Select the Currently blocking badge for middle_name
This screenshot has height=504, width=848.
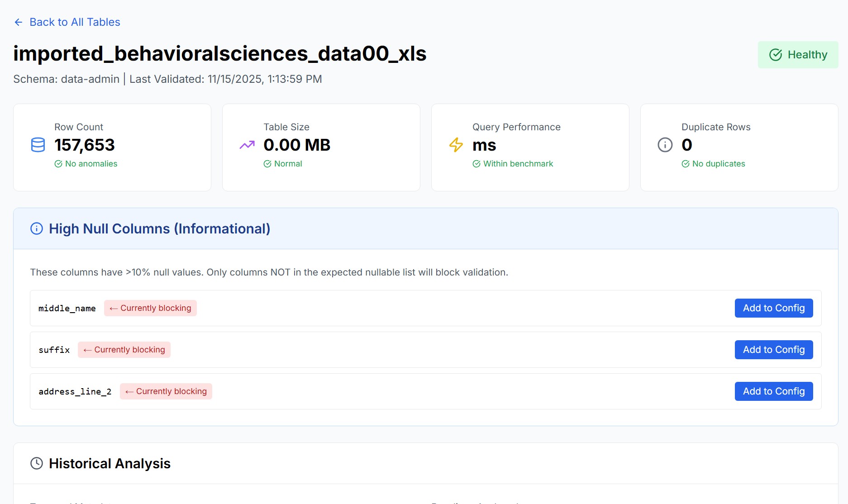150,308
